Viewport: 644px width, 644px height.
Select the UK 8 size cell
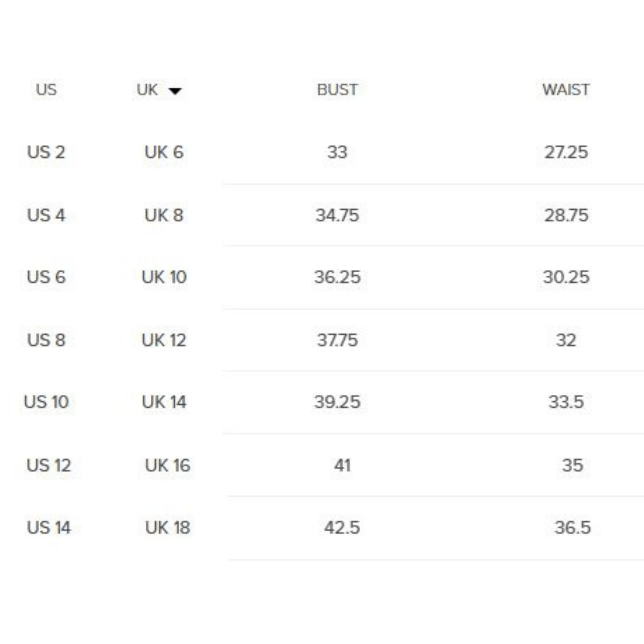pos(164,215)
